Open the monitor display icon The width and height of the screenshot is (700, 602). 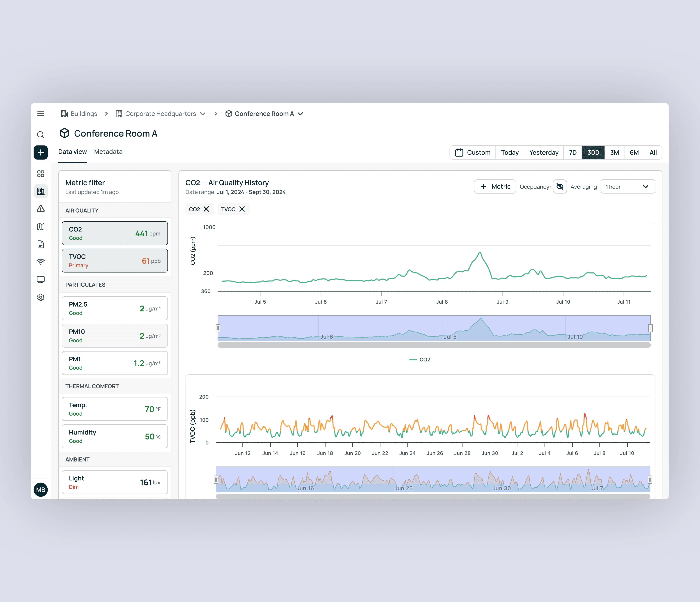click(41, 279)
